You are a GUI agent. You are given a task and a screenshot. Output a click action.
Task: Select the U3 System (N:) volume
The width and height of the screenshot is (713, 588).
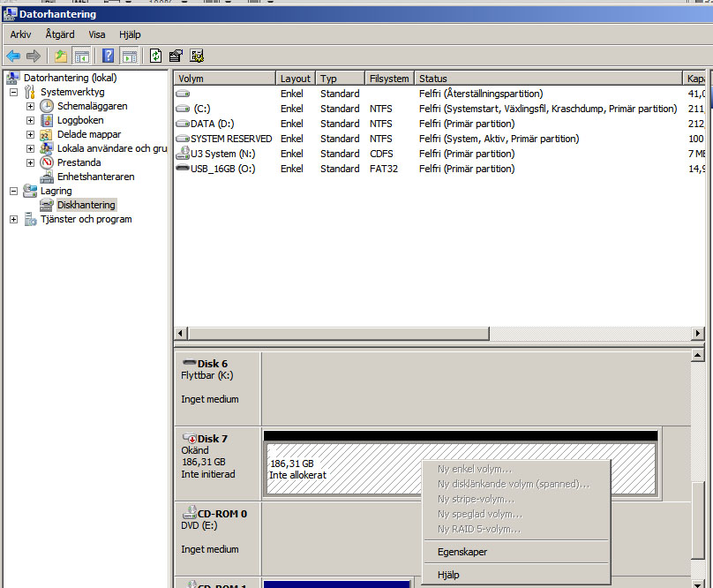point(439,154)
